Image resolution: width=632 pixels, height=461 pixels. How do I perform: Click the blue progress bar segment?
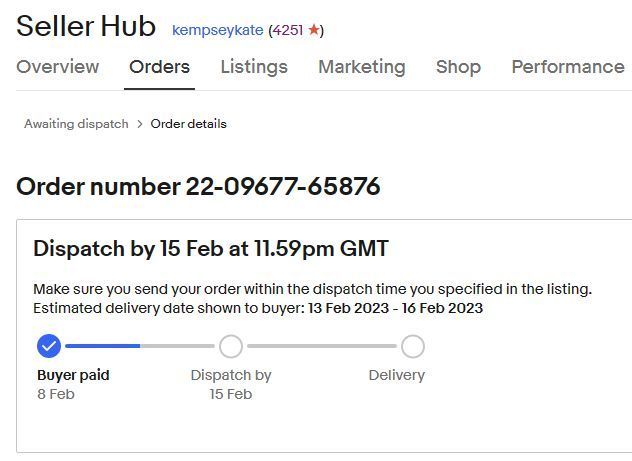[103, 346]
